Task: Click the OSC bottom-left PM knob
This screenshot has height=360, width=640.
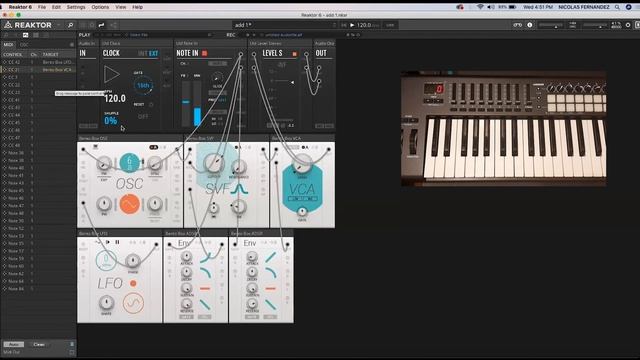Action: click(104, 203)
